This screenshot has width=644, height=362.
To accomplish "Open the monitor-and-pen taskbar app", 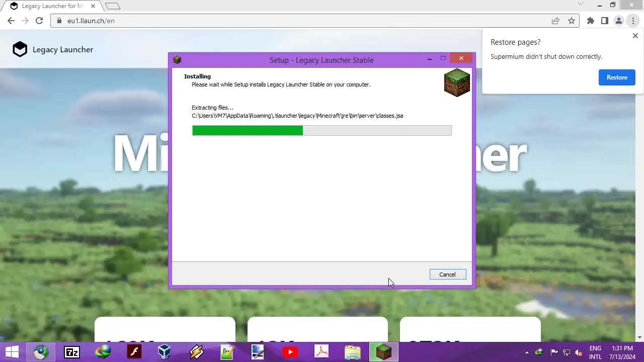I will coord(258,352).
